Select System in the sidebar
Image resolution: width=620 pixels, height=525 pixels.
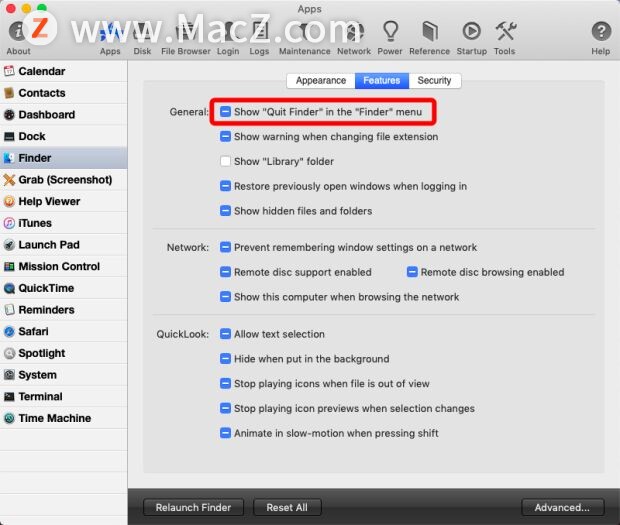tap(64, 375)
